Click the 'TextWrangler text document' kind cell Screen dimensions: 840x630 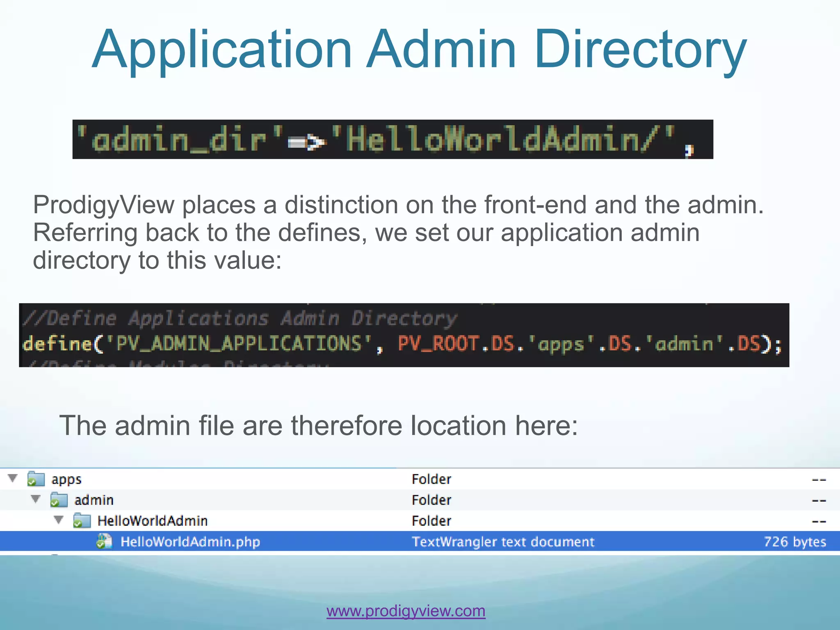coord(503,542)
